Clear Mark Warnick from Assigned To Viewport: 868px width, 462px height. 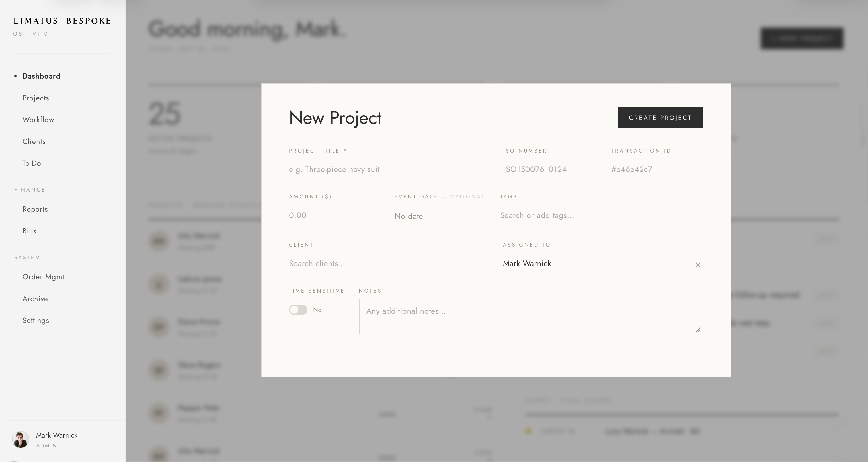click(698, 264)
